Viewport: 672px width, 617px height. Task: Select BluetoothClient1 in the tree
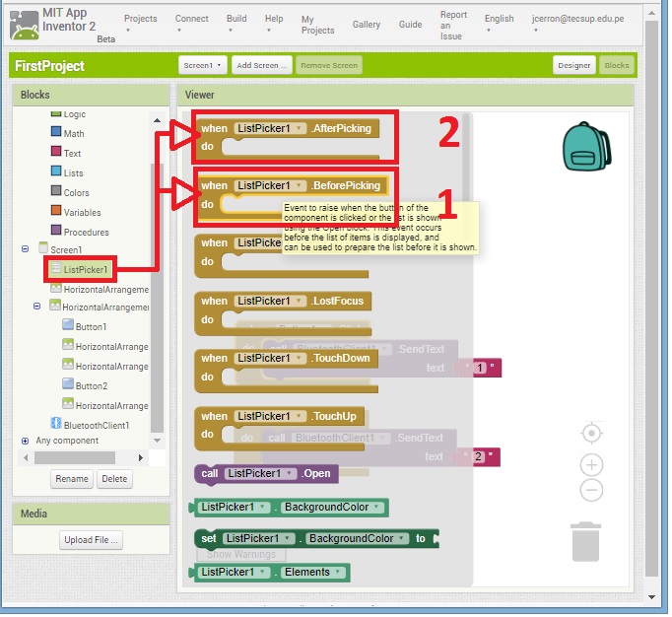[x=97, y=426]
